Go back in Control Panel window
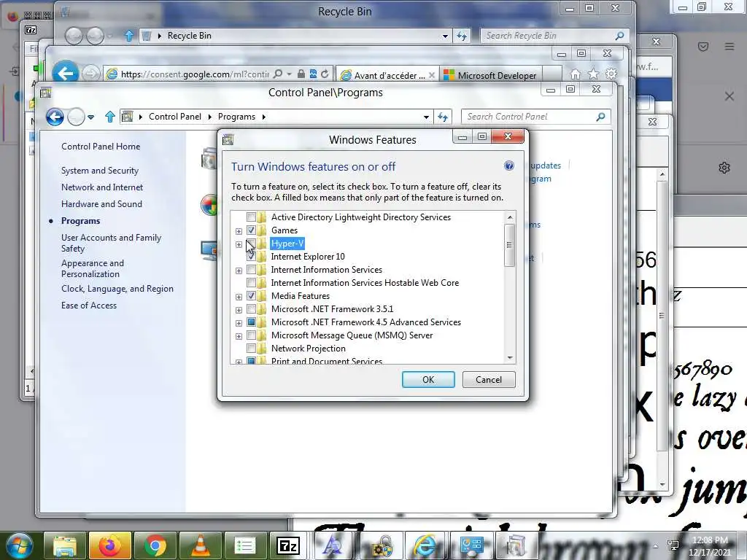 [x=55, y=117]
